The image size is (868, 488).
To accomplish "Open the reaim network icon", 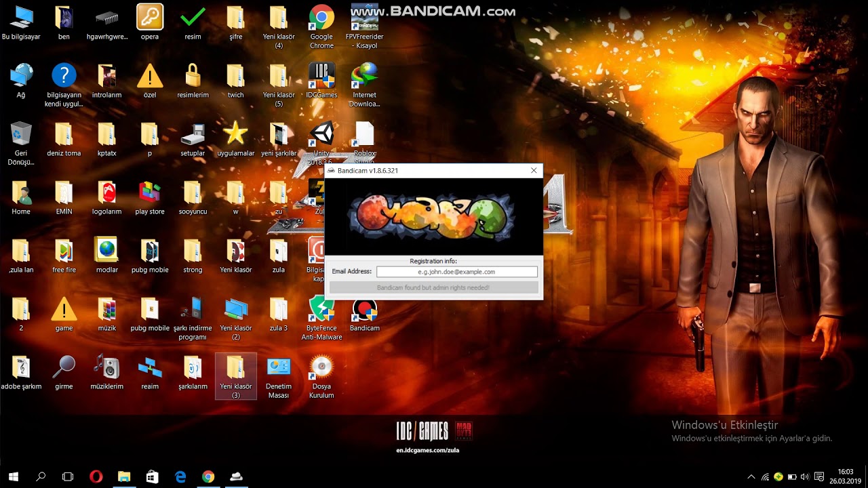I will pyautogui.click(x=150, y=368).
